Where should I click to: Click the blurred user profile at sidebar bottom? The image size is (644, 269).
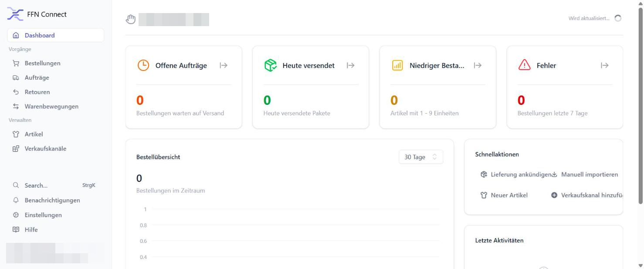click(56, 253)
